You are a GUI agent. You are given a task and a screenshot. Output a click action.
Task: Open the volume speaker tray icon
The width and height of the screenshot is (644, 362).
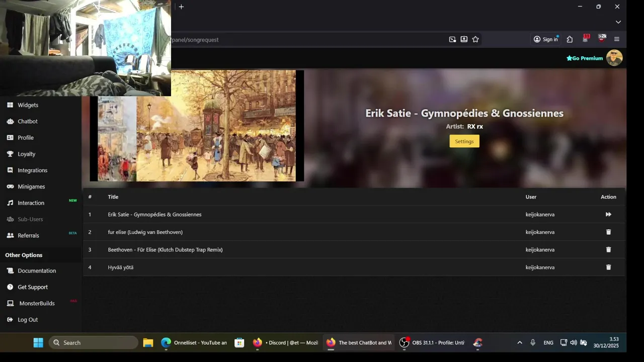click(574, 342)
